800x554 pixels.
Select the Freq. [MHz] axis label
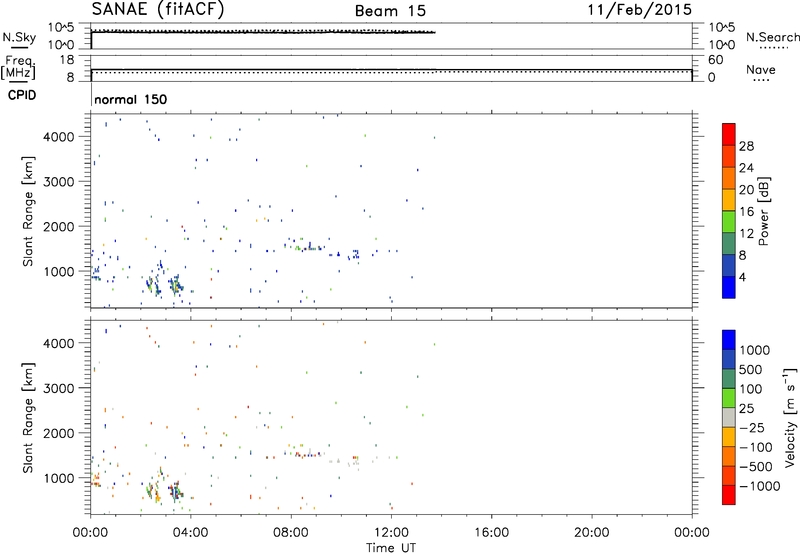[20, 67]
